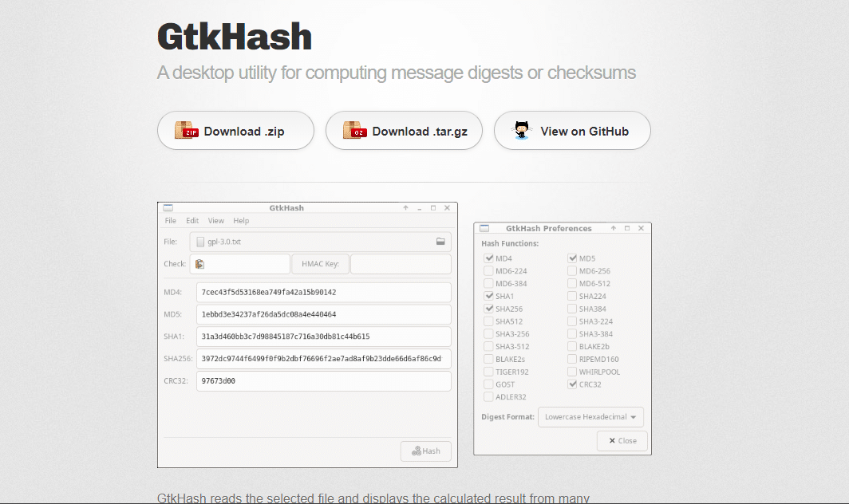Image resolution: width=849 pixels, height=504 pixels.
Task: Click the gpl-3.0.txt document icon
Action: point(200,242)
